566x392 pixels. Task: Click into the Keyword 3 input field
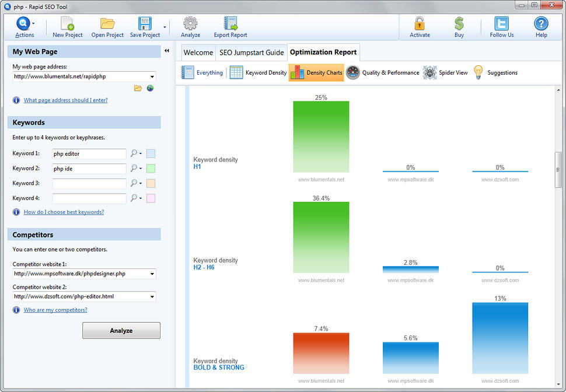[89, 184]
